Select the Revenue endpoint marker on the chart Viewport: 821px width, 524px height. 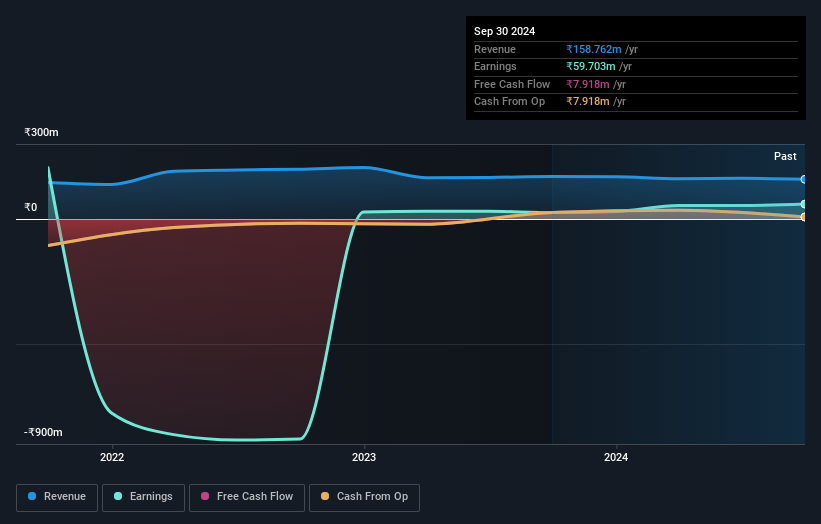point(804,180)
